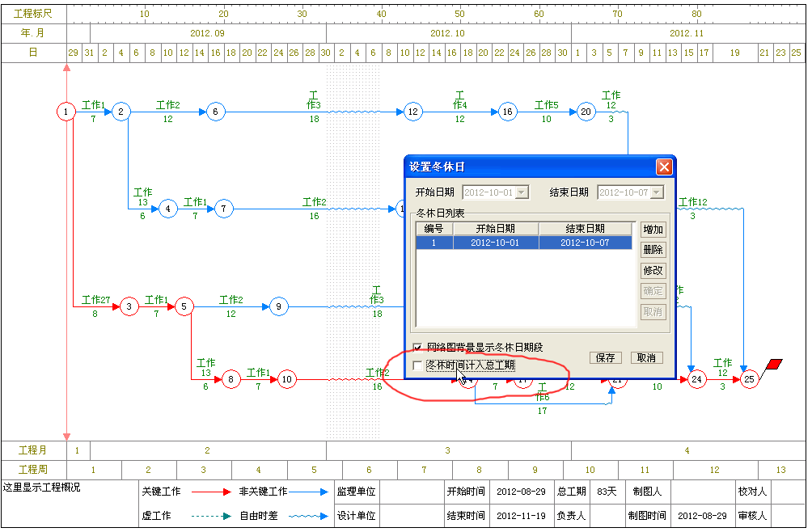Screen dimensions: 812x532
Task: Click 自由时差 legend entry
Action: (259, 516)
